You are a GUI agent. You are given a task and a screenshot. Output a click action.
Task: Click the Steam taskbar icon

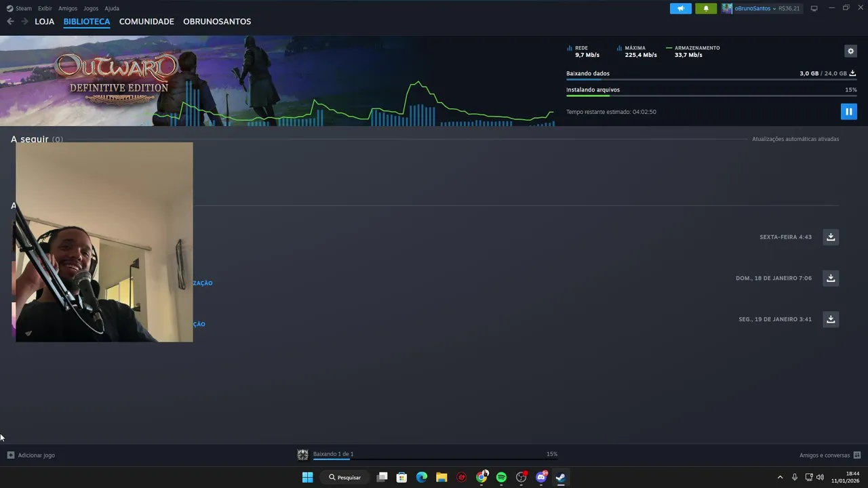[x=561, y=477]
